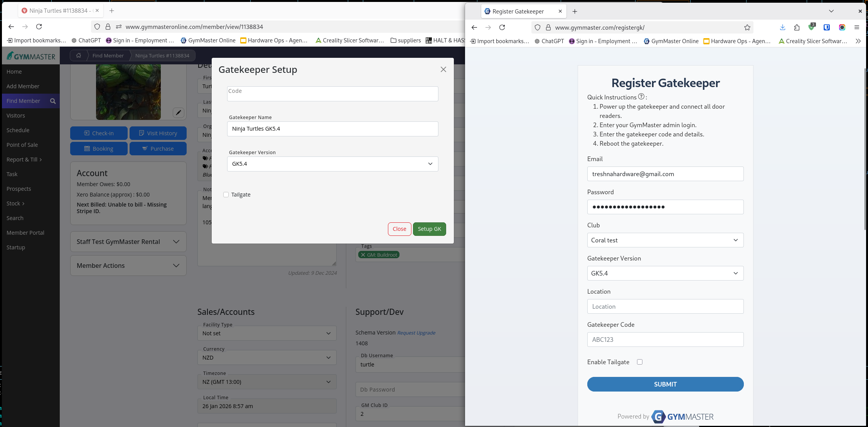Screen dimensions: 868x427
Task: Click the home icon in breadcrumb
Action: coord(79,55)
